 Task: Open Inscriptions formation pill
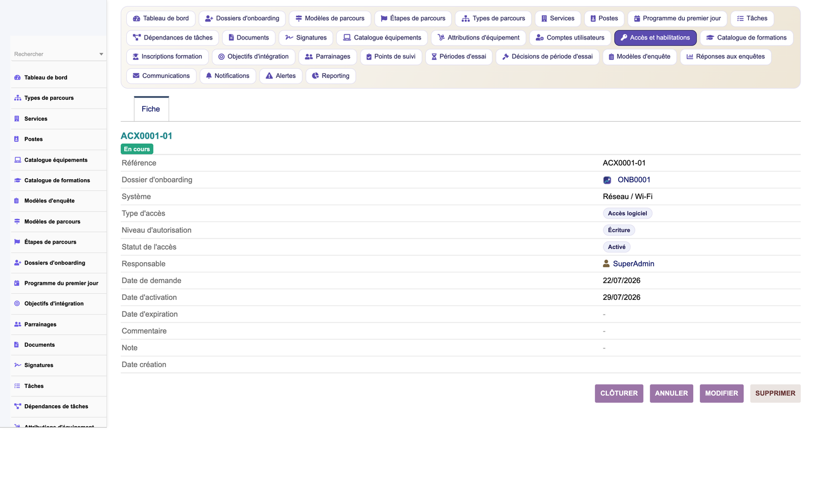click(x=168, y=57)
